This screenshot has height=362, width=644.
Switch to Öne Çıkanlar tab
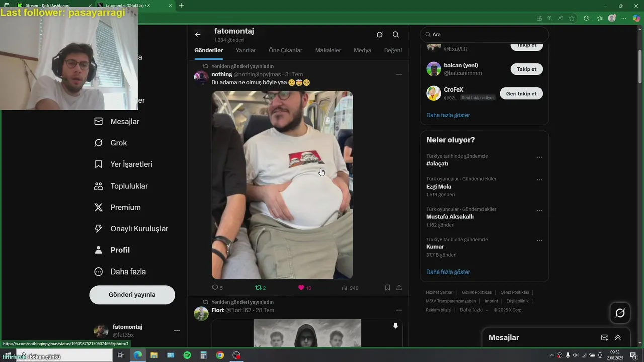(285, 50)
